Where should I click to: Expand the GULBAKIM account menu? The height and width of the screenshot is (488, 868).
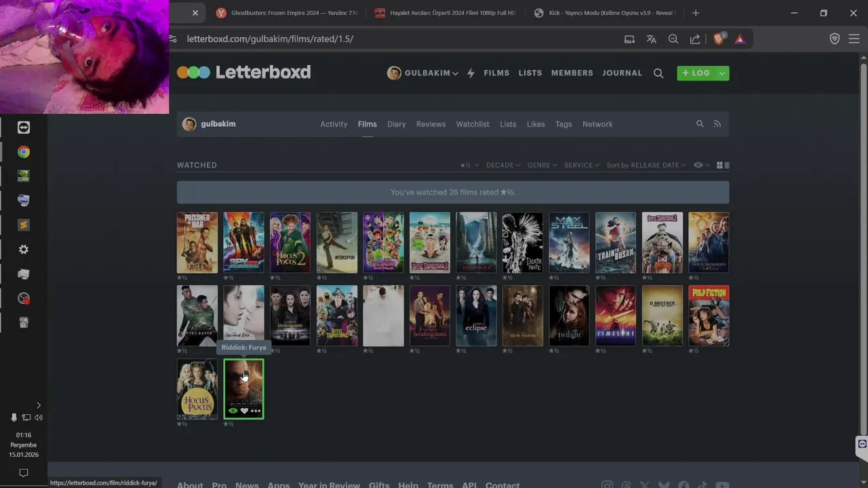(x=422, y=73)
